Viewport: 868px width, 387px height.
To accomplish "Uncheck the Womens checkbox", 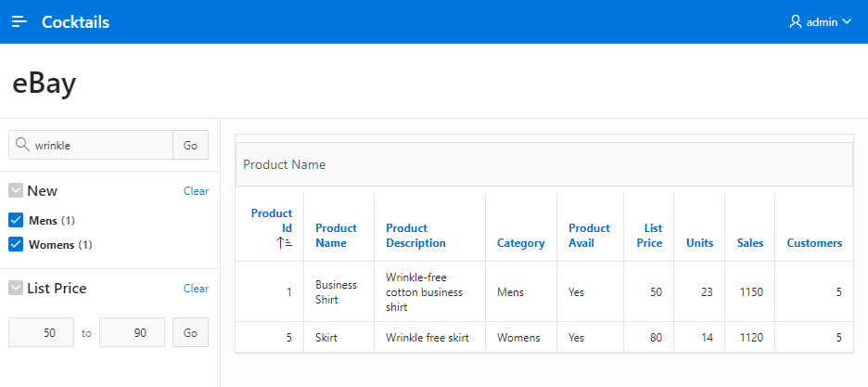I will tap(16, 244).
